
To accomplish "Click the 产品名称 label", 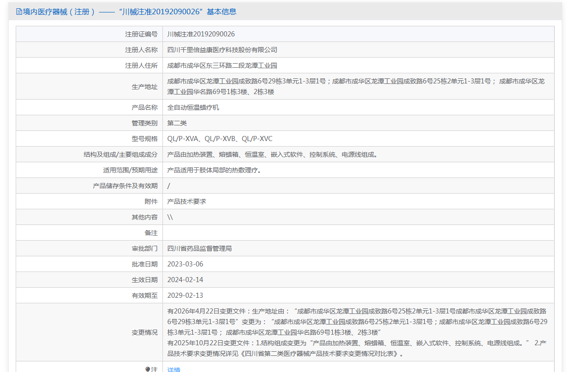I will click(x=144, y=107).
